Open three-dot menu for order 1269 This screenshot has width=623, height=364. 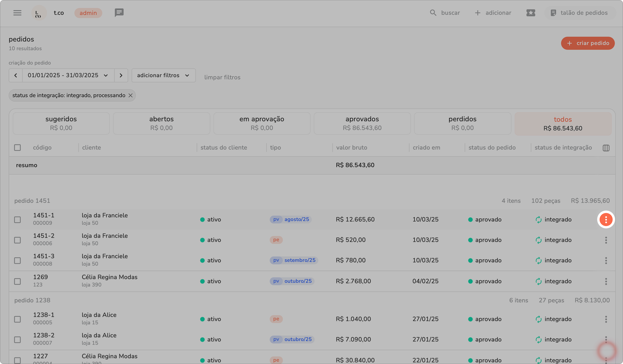606,281
